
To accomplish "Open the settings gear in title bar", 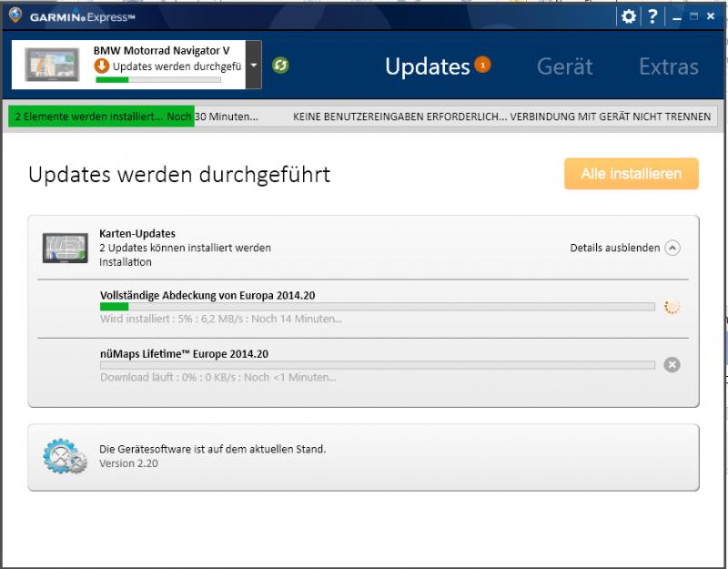I will pos(628,16).
